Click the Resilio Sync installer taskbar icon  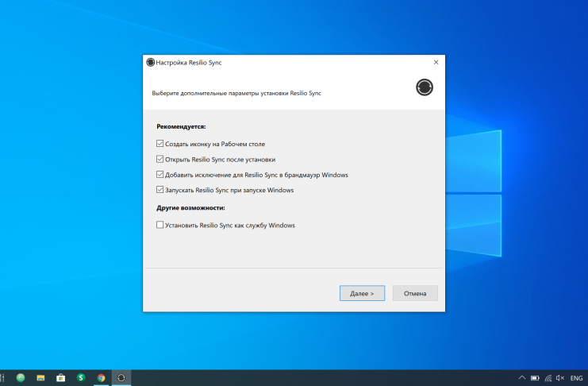pyautogui.click(x=121, y=378)
